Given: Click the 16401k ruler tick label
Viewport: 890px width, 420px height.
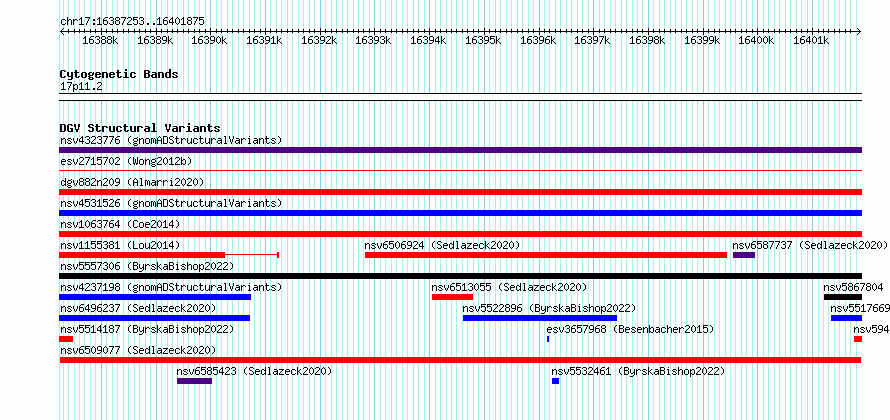Looking at the screenshot, I should coord(812,40).
